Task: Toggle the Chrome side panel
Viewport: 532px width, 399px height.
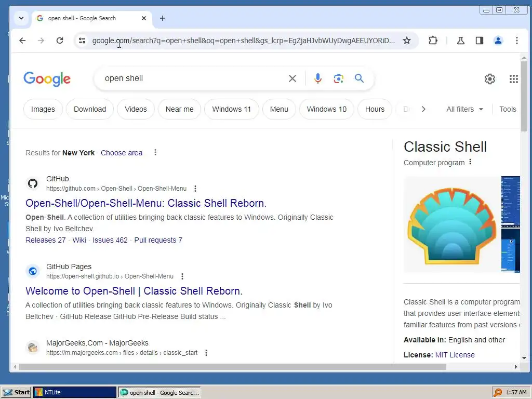Action: click(479, 41)
